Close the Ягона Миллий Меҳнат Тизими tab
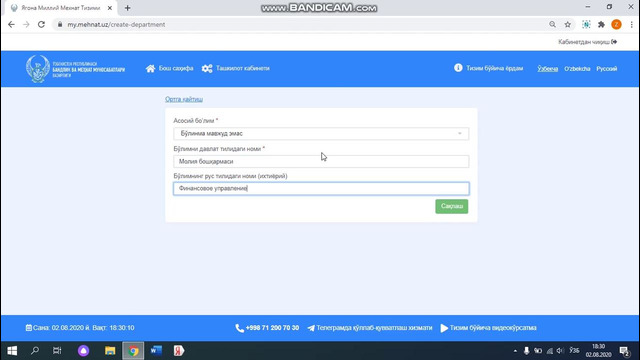This screenshot has height=360, width=640. (109, 8)
